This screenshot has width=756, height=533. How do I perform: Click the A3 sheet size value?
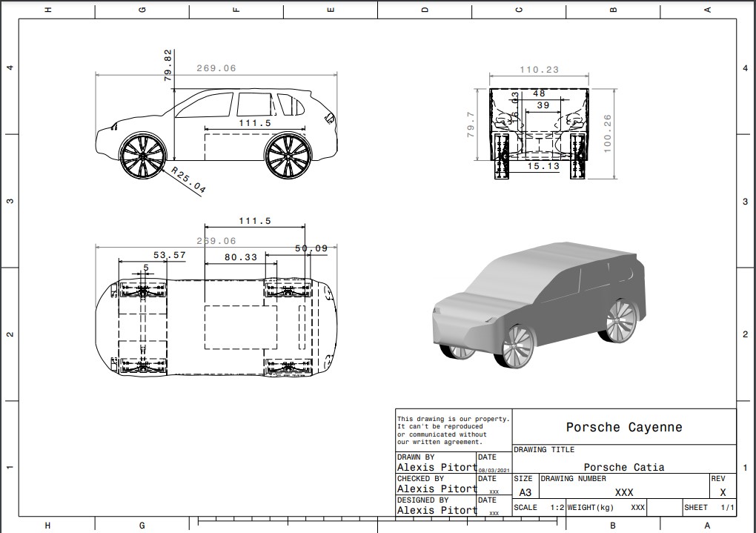click(525, 492)
